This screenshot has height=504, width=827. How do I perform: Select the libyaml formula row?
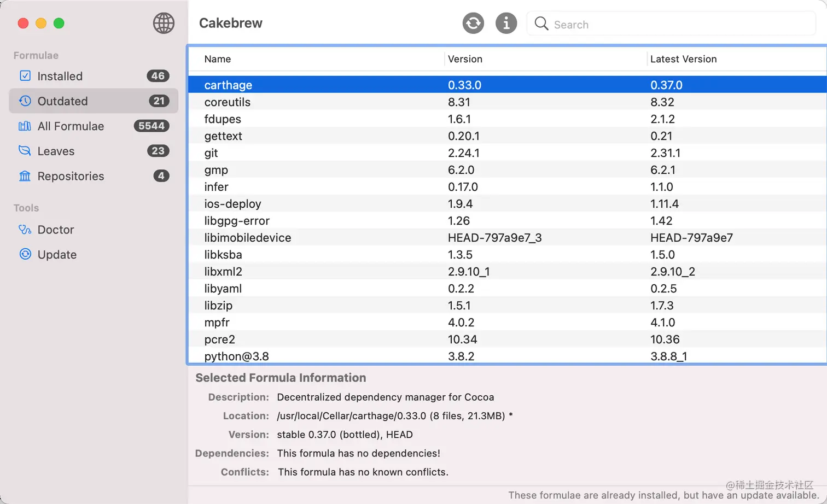point(508,288)
